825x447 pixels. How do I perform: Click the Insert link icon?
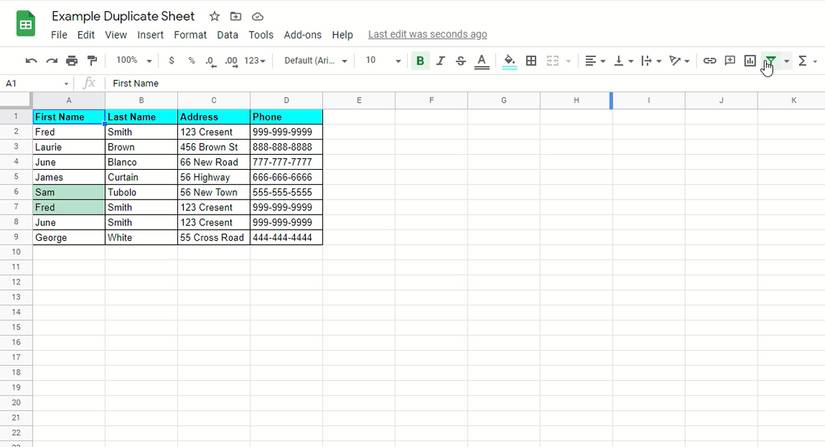(709, 61)
